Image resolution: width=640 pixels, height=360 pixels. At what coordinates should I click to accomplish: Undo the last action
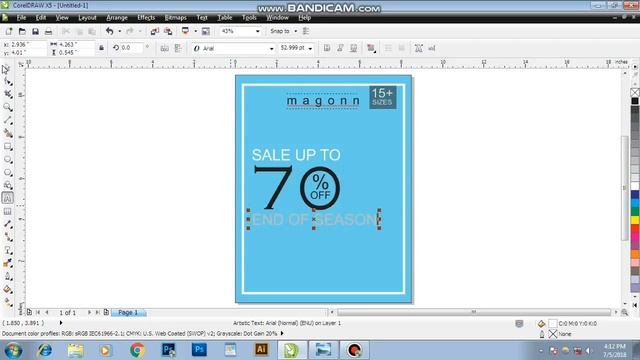109,31
